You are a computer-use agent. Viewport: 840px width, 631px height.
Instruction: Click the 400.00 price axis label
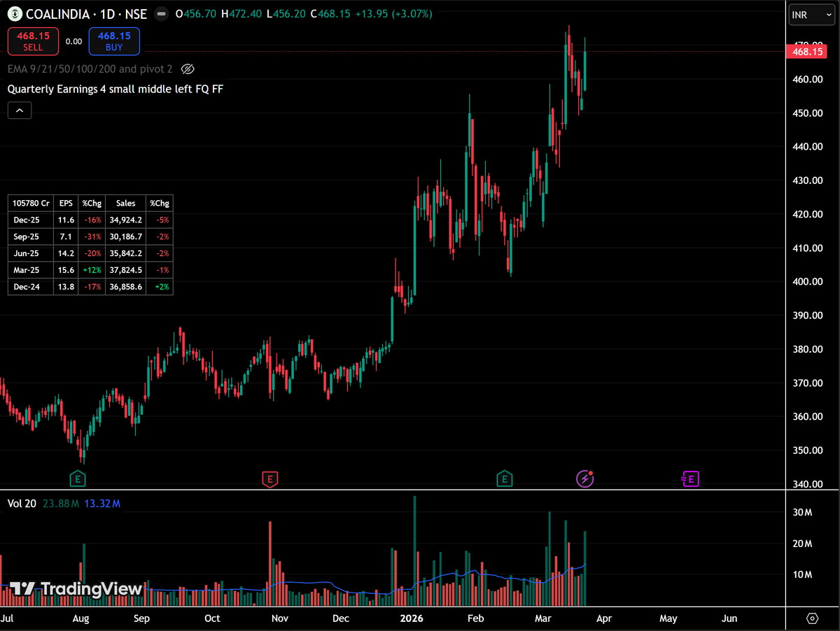tap(806, 282)
